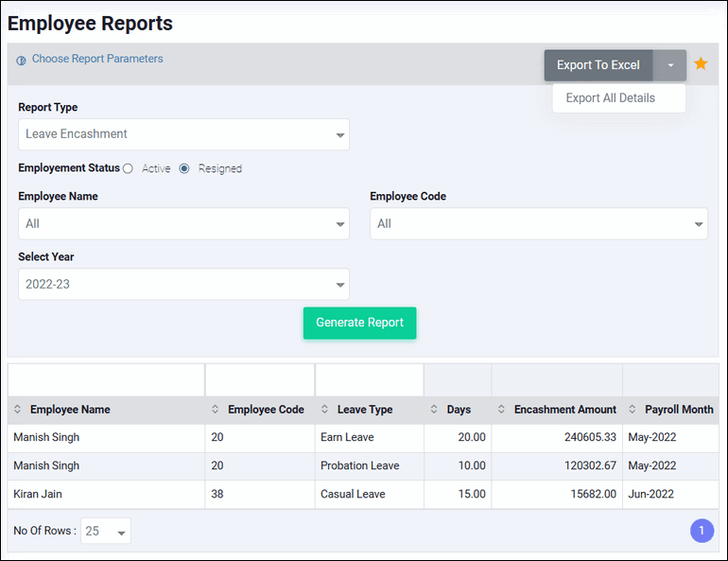Viewport: 728px width, 561px height.
Task: Expand the Employee Name dropdown
Action: point(183,224)
